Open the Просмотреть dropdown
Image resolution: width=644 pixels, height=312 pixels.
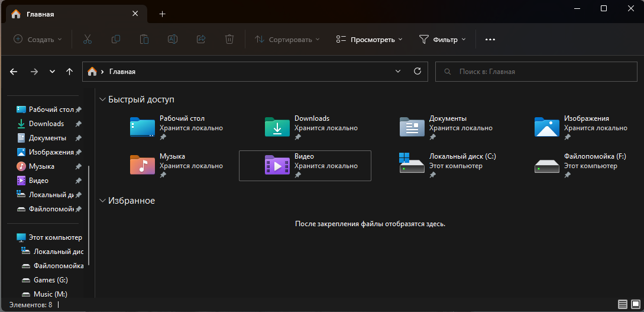(x=369, y=40)
